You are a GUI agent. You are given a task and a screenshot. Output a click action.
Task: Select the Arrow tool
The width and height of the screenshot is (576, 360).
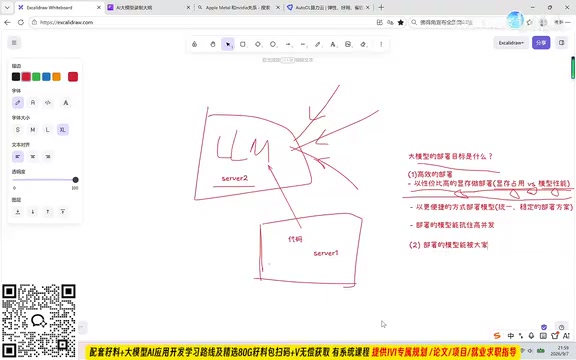click(288, 44)
